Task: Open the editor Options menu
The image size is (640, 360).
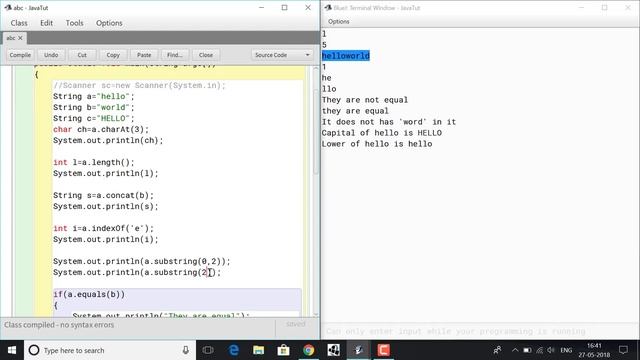Action: [109, 23]
